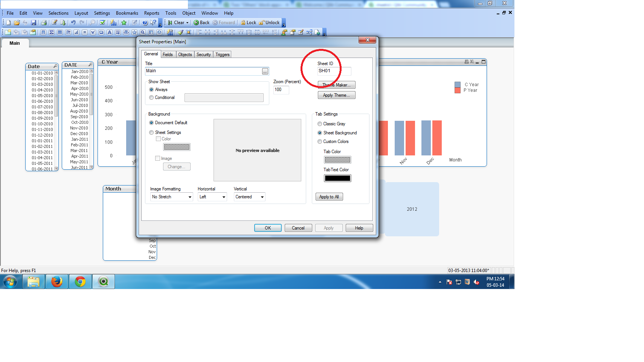
Task: Enable the Color checkbox under Sheet Settings
Action: (158, 139)
